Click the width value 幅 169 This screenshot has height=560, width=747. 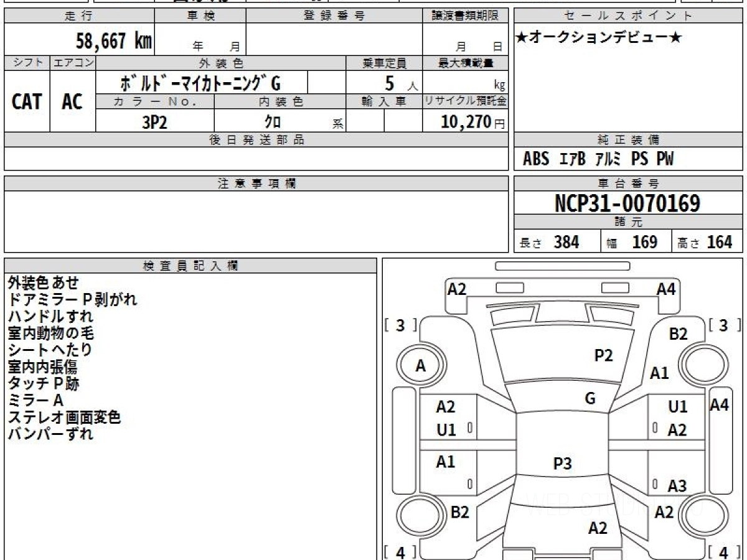(x=632, y=242)
